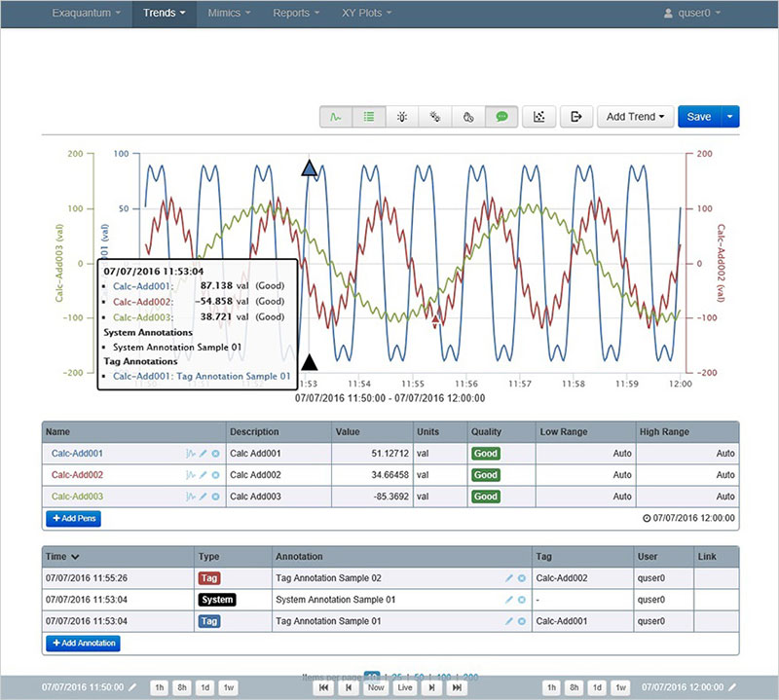Remove the Calc-Add003 pen from the list

215,497
